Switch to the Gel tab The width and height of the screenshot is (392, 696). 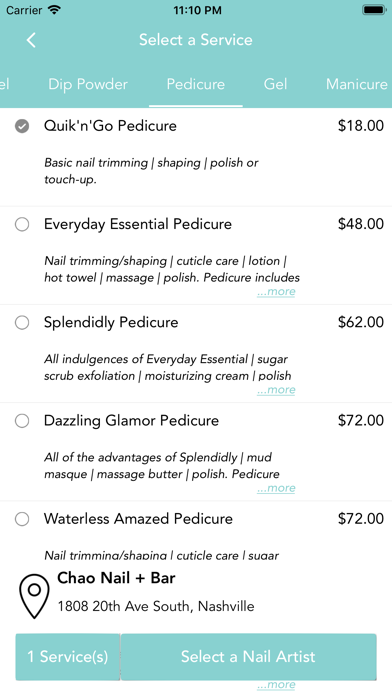pyautogui.click(x=275, y=84)
